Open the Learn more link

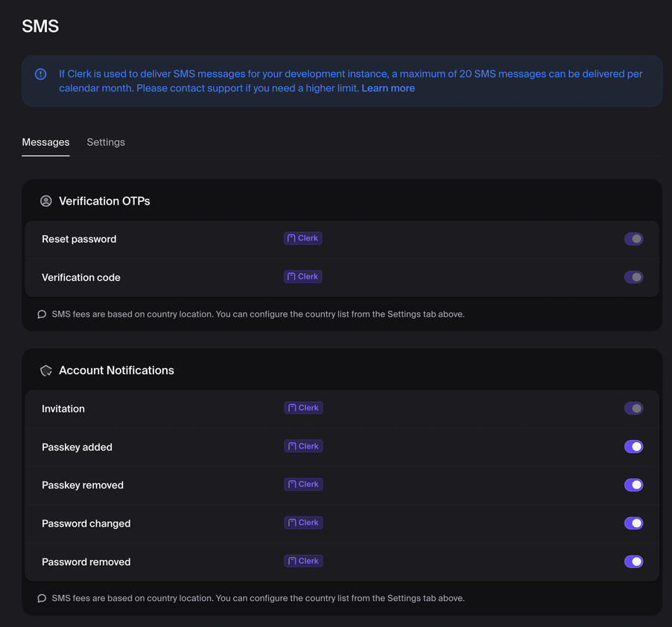[x=388, y=88]
